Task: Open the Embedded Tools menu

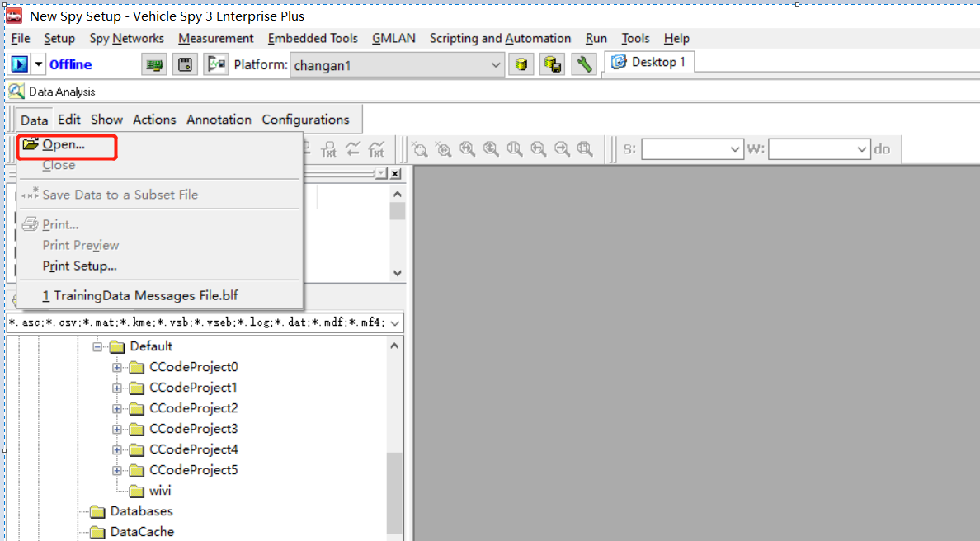Action: (313, 38)
